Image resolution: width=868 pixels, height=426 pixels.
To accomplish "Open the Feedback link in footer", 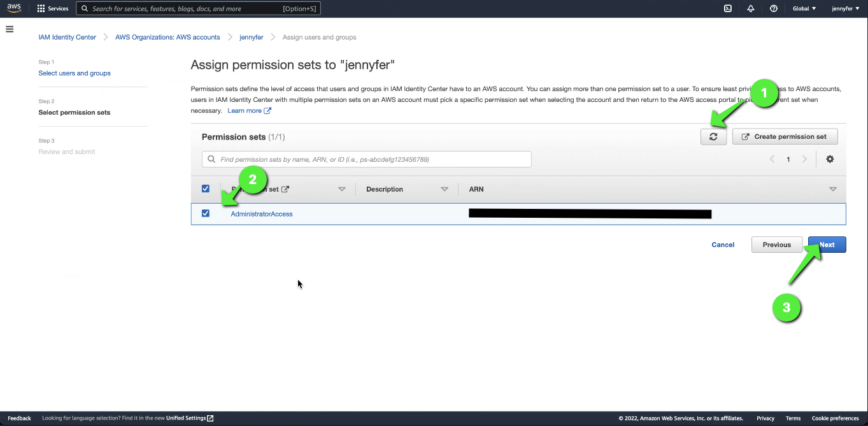I will click(19, 418).
